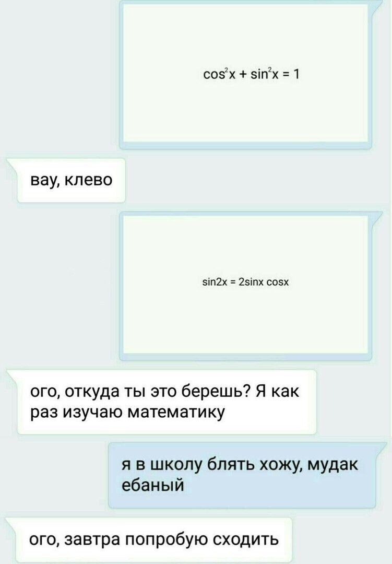
Task: Click the word 'сходить' in the last message
Action: coord(246,539)
